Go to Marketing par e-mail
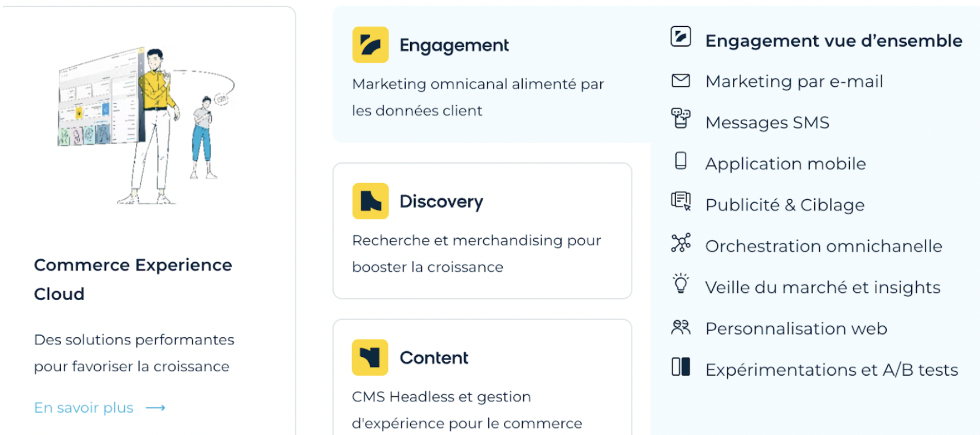This screenshot has height=435, width=980. 794,82
